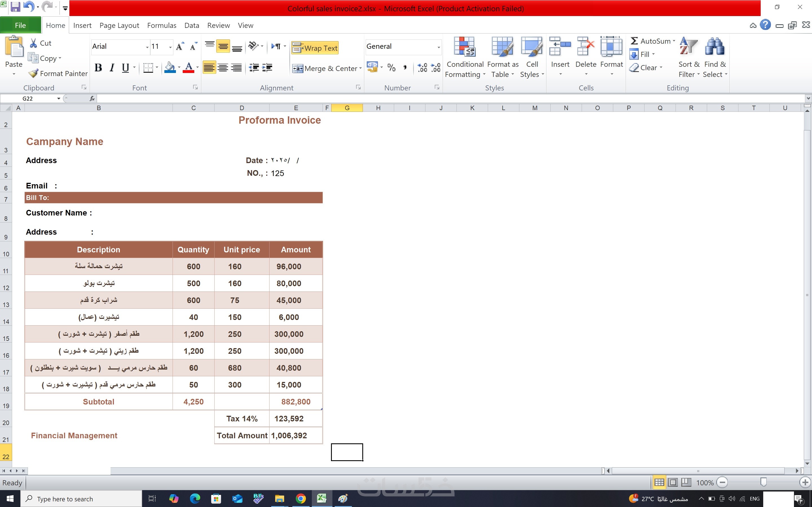The height and width of the screenshot is (507, 812).
Task: Toggle Italic formatting
Action: pos(112,68)
